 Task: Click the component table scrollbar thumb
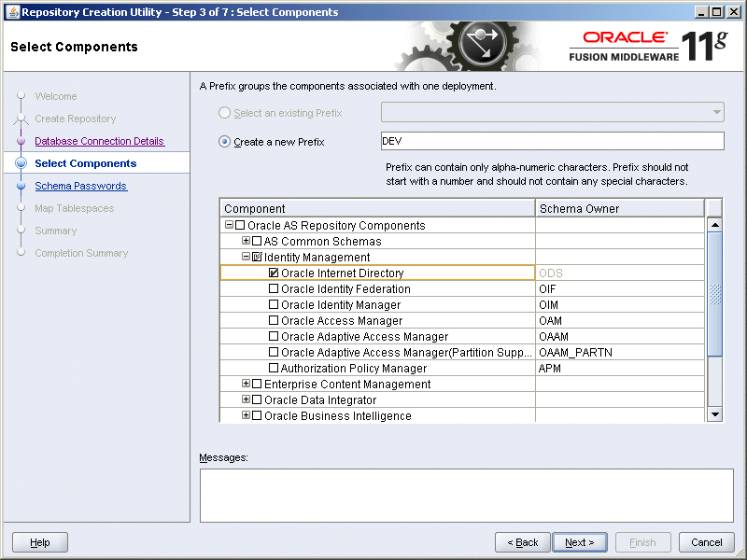pos(714,294)
